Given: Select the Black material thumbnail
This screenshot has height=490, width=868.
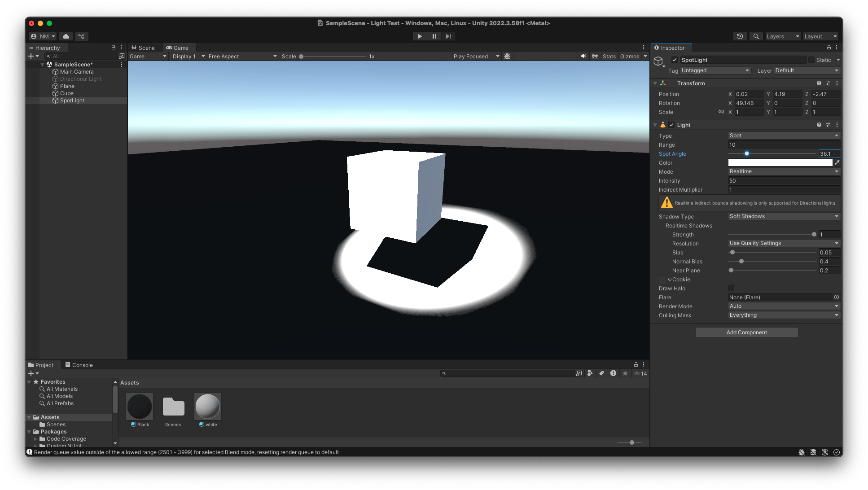Looking at the screenshot, I should pyautogui.click(x=140, y=407).
